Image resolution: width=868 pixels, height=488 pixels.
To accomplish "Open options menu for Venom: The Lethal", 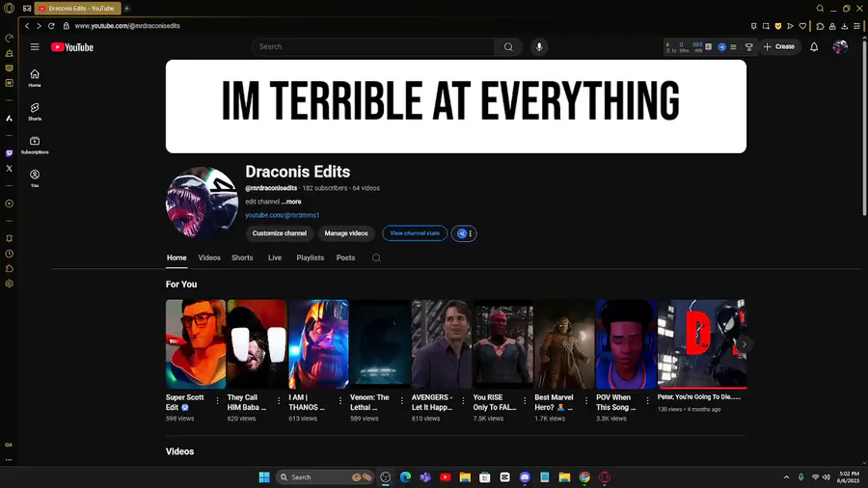I will (x=402, y=400).
